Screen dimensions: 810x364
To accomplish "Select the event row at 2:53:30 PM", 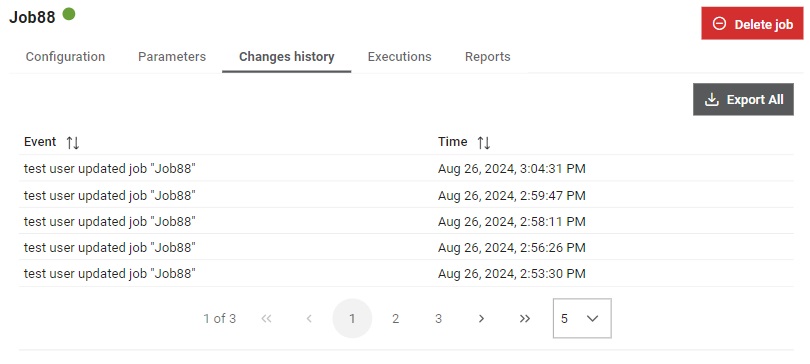I will coord(406,273).
